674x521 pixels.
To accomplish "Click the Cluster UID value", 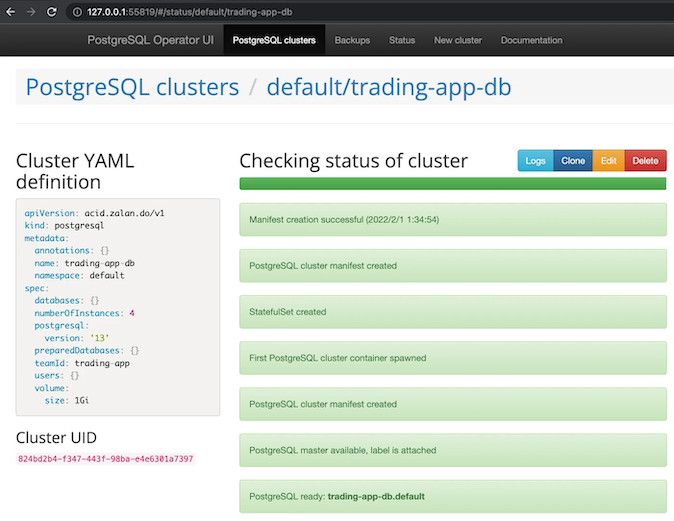I will pyautogui.click(x=105, y=459).
